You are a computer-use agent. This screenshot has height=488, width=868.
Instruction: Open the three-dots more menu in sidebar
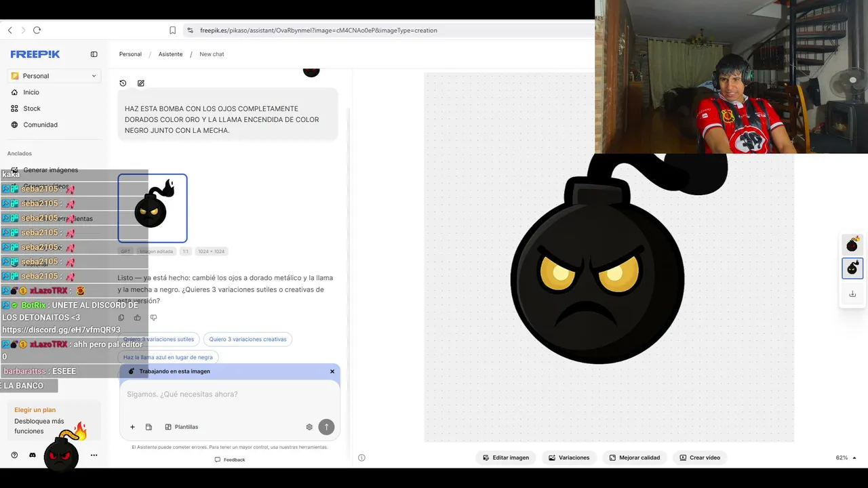(x=94, y=455)
